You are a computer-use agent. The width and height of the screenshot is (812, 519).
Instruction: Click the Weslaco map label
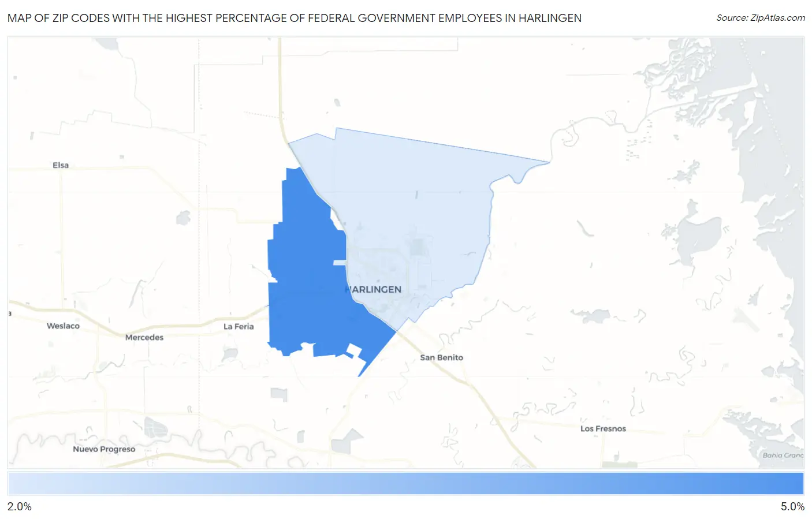click(x=63, y=326)
